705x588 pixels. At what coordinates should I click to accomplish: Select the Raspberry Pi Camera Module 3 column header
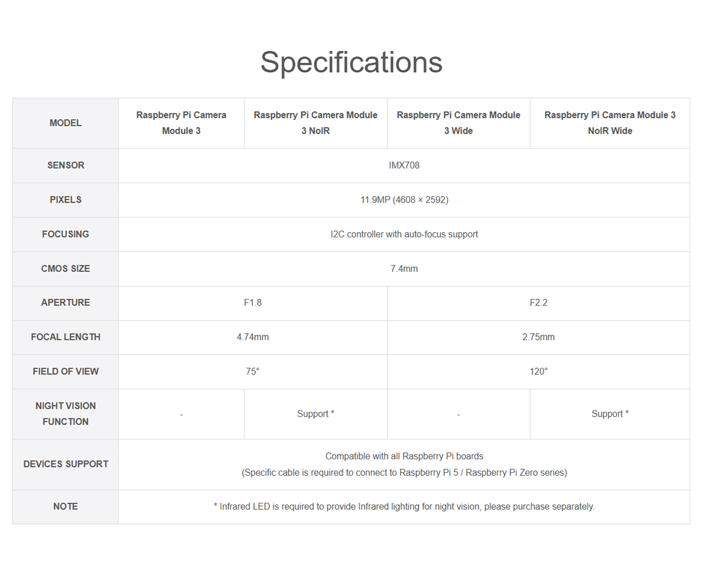(x=181, y=123)
